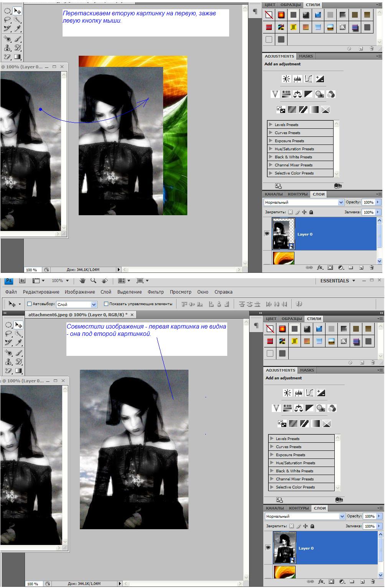The width and height of the screenshot is (385, 588).
Task: Toggle lock image pixels in the lower Layers panel
Action: (x=298, y=526)
